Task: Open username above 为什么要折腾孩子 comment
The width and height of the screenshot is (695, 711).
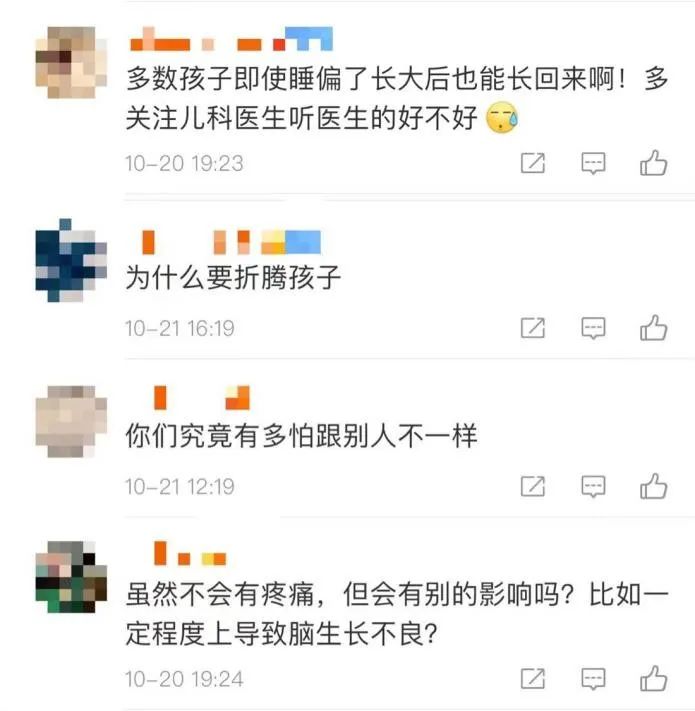Action: click(232, 242)
